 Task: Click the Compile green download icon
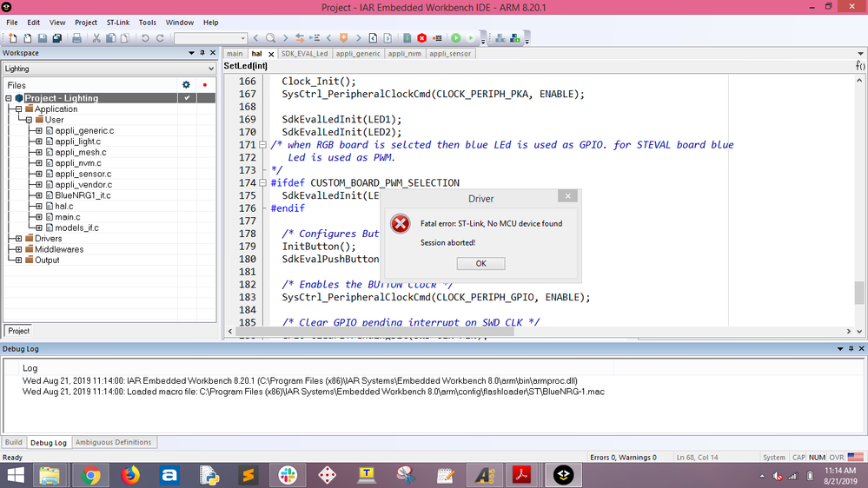[407, 38]
